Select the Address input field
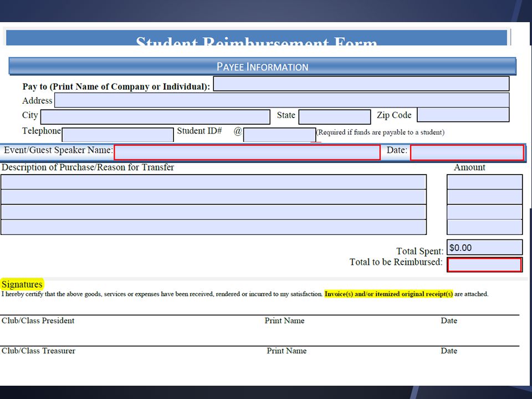Screen dimensions: 532x399 [282, 100]
